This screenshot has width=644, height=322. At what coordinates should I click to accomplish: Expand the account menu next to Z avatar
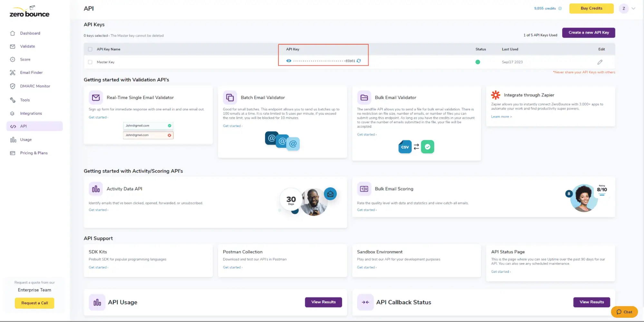[x=632, y=8]
